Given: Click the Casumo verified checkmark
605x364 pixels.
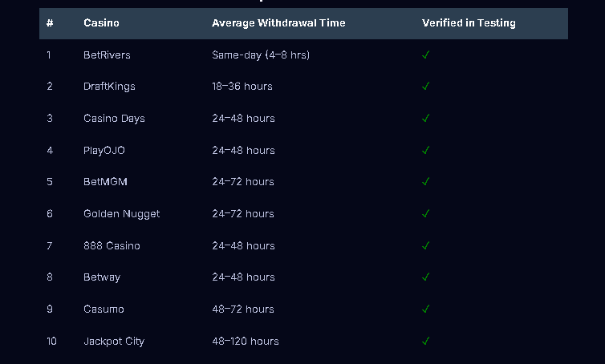Looking at the screenshot, I should (x=426, y=309).
